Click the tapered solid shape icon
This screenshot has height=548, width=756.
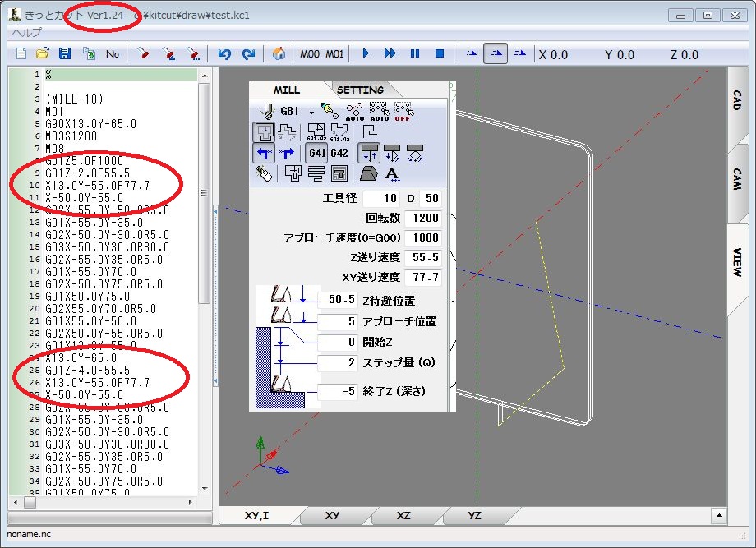click(369, 173)
